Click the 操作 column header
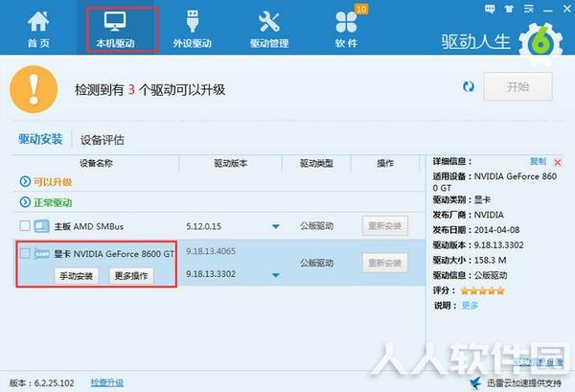 pos(385,163)
